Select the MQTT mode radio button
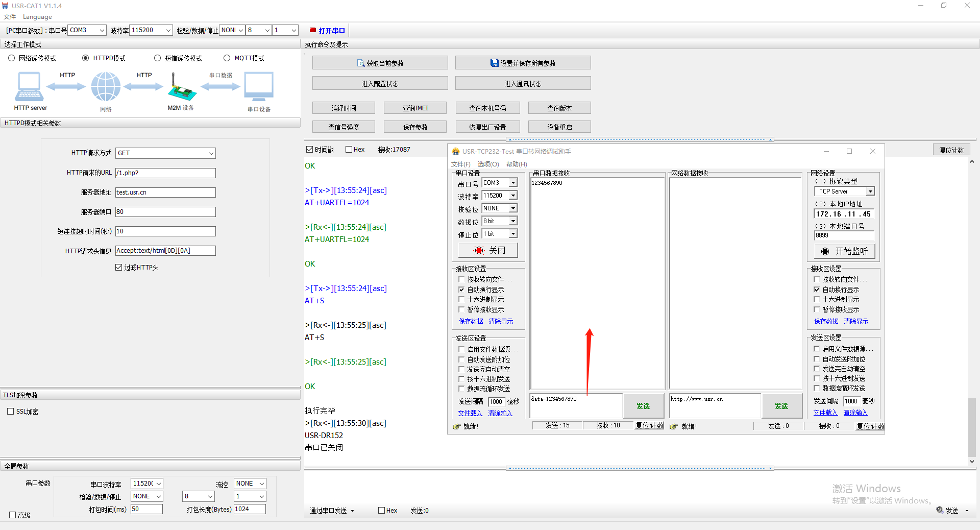This screenshot has height=530, width=980. 227,58
